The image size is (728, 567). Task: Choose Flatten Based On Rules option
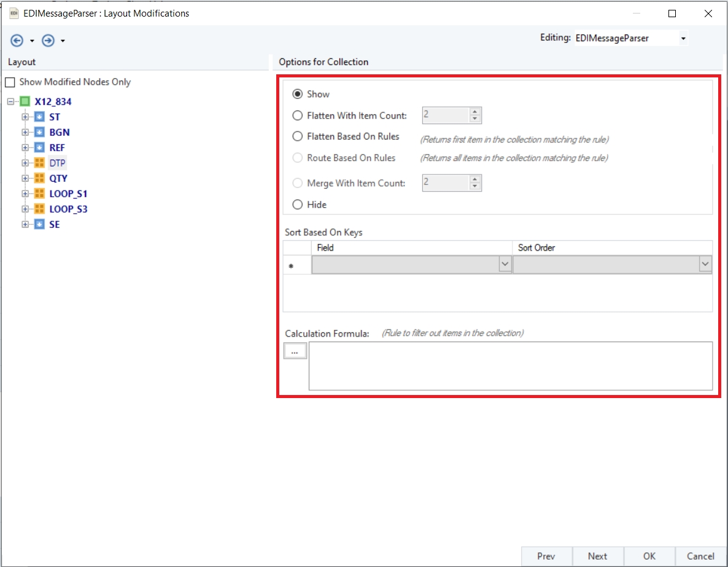(x=298, y=136)
